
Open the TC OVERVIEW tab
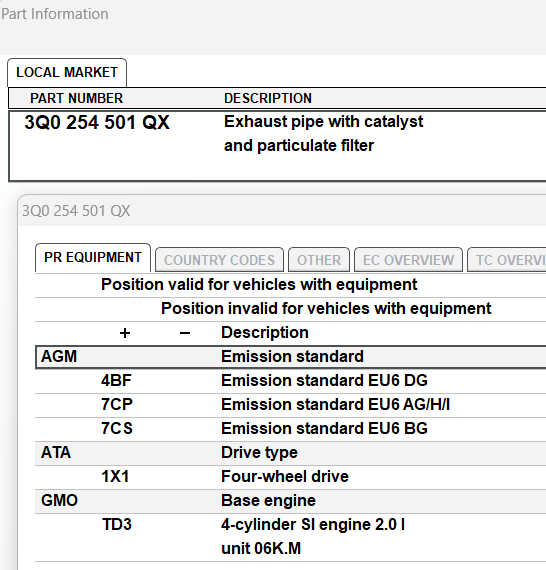tap(507, 260)
